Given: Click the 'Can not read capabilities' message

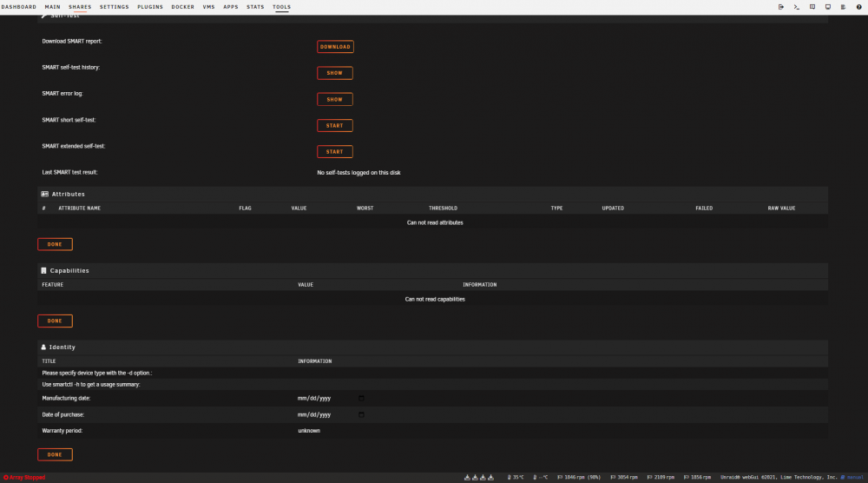Looking at the screenshot, I should click(x=435, y=299).
